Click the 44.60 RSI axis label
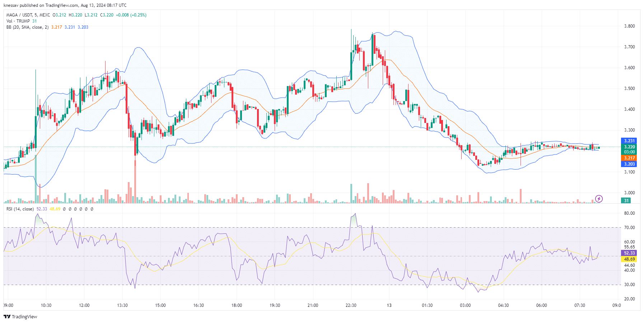The image size is (644, 323). click(x=629, y=265)
